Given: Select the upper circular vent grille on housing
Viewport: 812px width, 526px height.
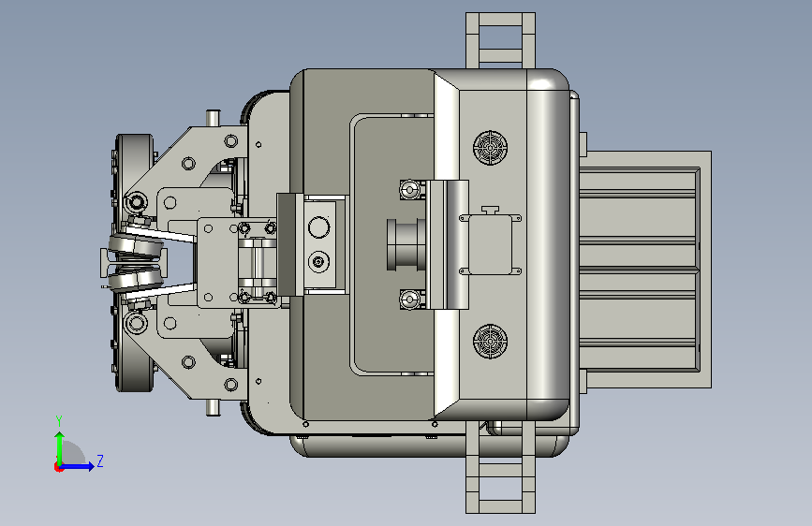Looking at the screenshot, I should pyautogui.click(x=490, y=148).
